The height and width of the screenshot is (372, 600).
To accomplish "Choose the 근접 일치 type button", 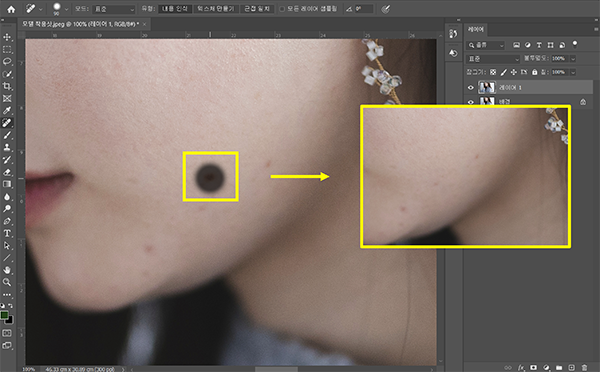I will tap(257, 9).
